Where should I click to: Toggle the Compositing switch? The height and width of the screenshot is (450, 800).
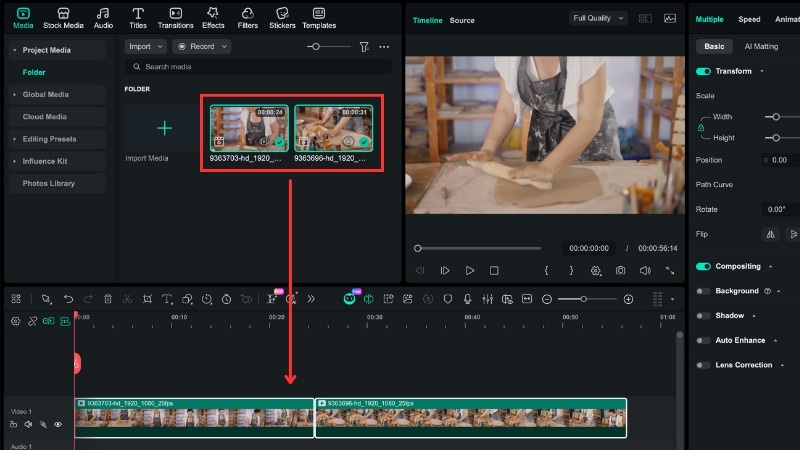point(703,266)
